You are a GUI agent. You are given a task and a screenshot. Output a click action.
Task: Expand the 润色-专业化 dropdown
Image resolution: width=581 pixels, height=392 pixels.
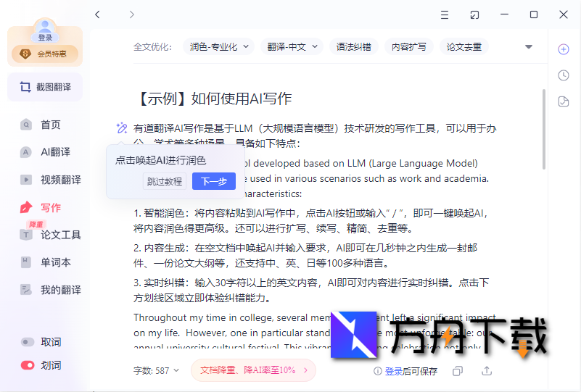pyautogui.click(x=218, y=47)
